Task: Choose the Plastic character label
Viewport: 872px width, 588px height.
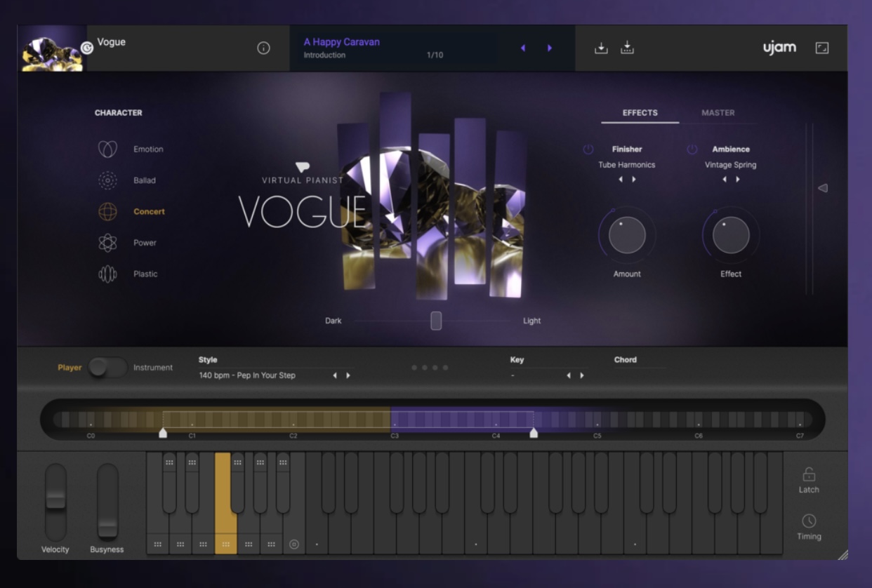Action: point(145,274)
